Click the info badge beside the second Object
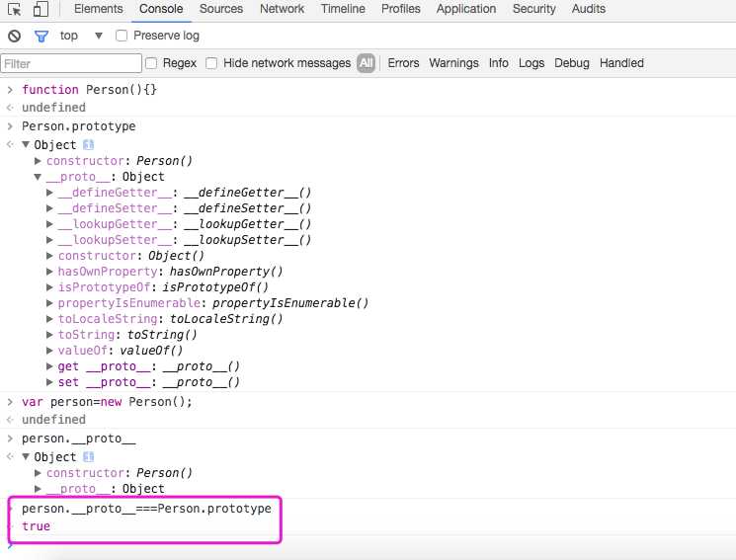 (88, 456)
